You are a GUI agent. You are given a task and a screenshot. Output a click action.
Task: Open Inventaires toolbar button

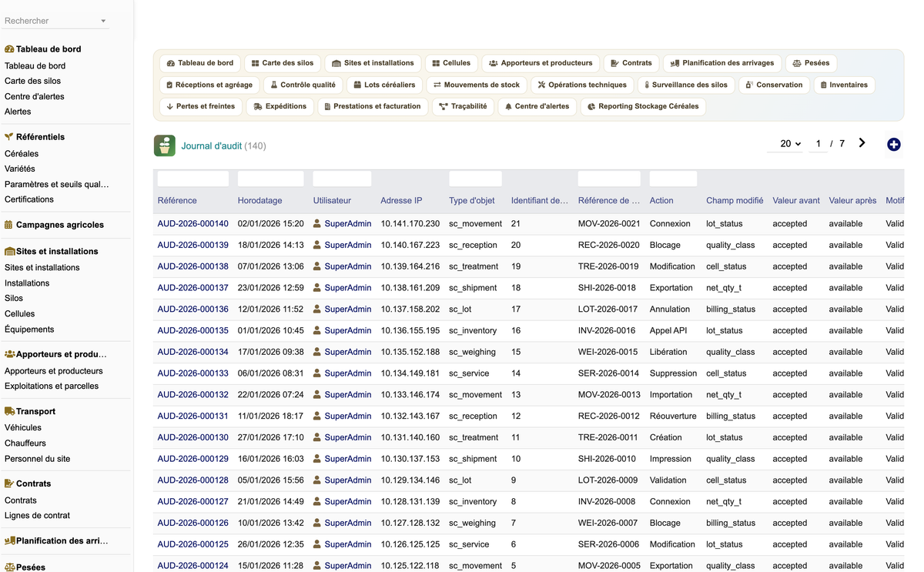tap(844, 85)
